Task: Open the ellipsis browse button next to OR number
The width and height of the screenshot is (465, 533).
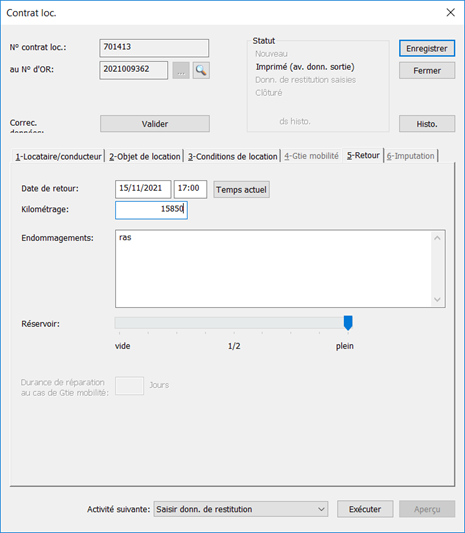Action: pos(181,70)
